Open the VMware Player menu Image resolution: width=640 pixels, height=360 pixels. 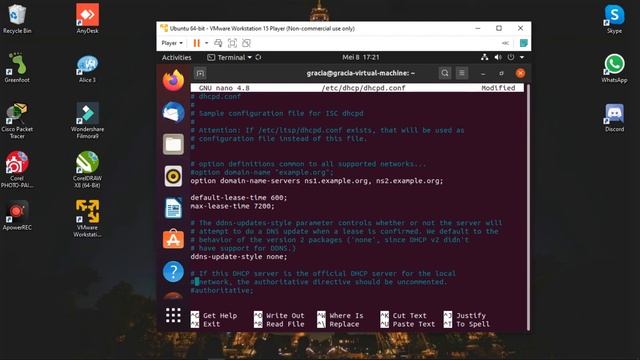(x=172, y=43)
